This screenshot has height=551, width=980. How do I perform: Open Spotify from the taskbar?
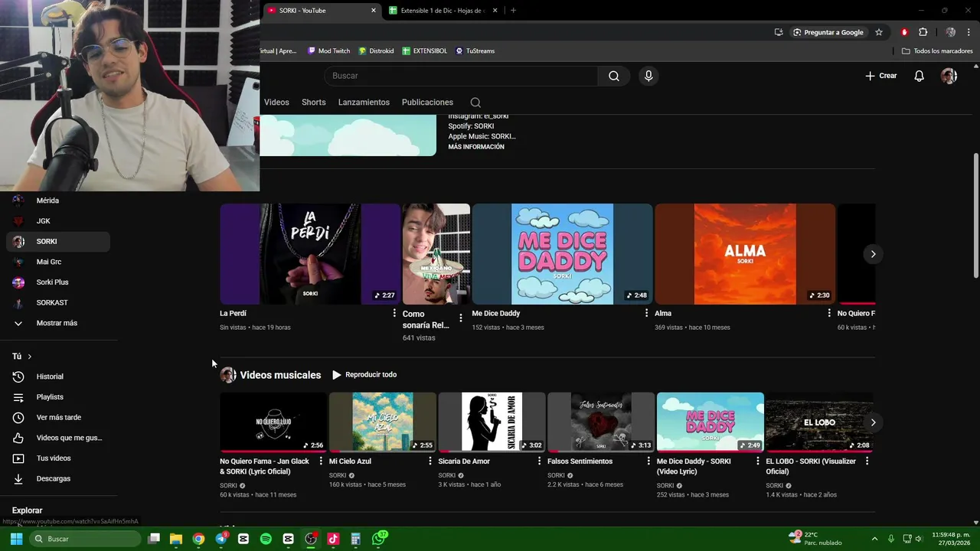point(266,539)
